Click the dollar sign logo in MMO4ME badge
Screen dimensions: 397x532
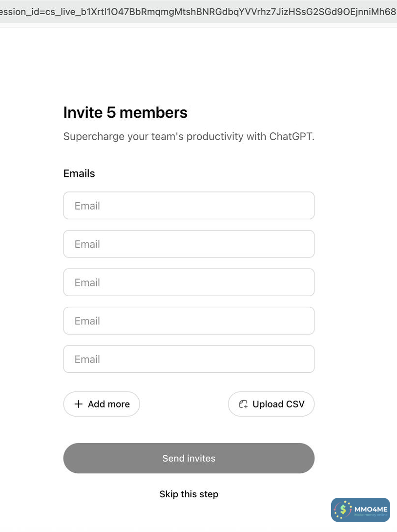(x=343, y=510)
